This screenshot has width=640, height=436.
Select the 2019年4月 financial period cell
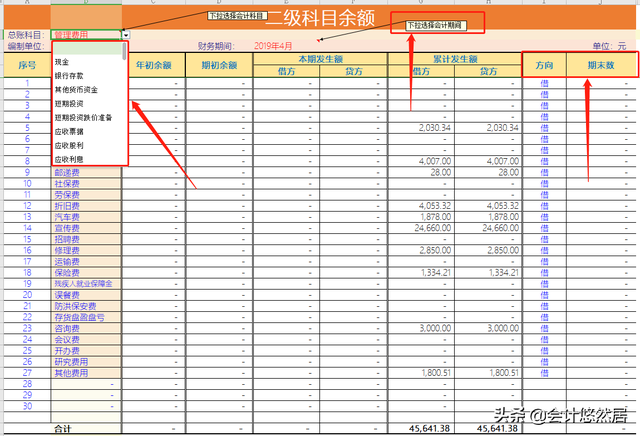(x=273, y=46)
